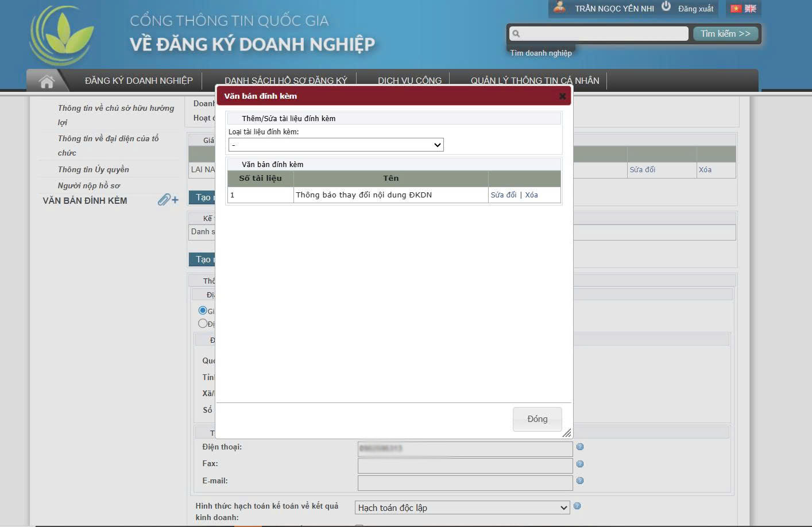This screenshot has width=812, height=527.
Task: Click the help icon beside Điện thoại field
Action: [580, 447]
